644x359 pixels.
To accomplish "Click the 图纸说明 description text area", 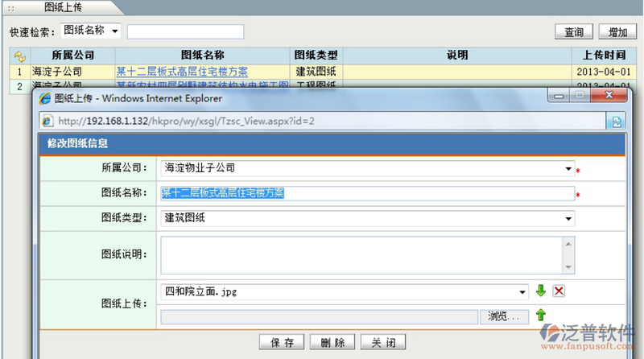I will pyautogui.click(x=362, y=255).
